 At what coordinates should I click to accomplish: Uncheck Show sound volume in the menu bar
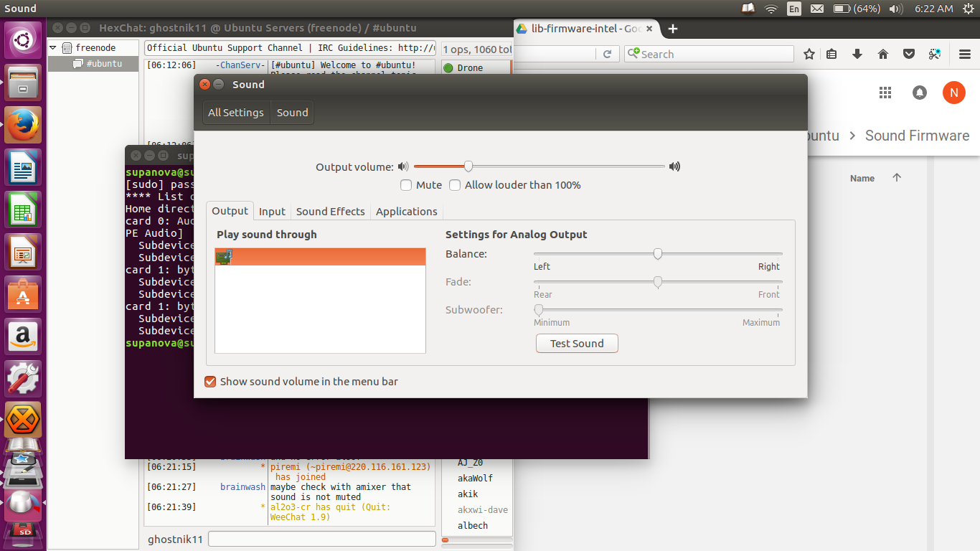[210, 382]
